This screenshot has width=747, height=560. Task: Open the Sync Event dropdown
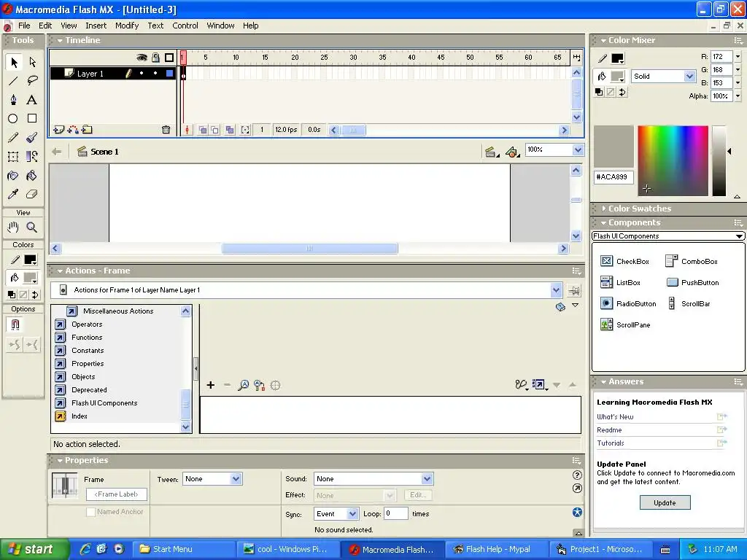click(352, 514)
